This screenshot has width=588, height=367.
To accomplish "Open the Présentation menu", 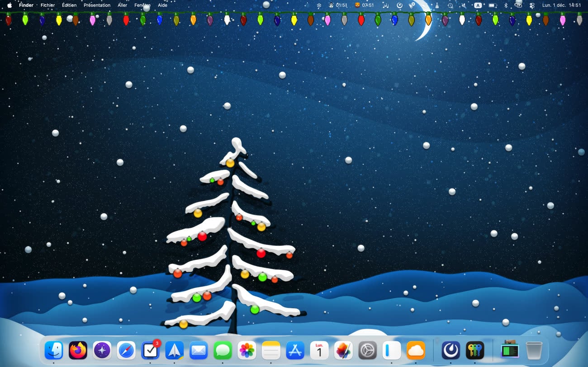I will click(x=97, y=5).
